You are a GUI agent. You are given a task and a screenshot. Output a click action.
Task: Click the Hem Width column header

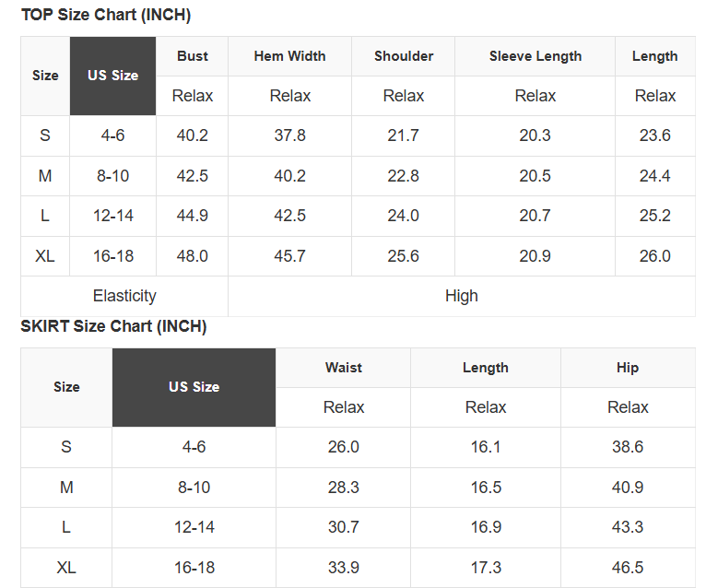(x=289, y=56)
